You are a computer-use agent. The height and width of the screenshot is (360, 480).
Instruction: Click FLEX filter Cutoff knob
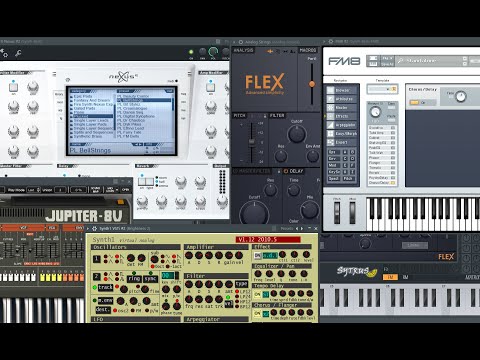pyautogui.click(x=296, y=134)
